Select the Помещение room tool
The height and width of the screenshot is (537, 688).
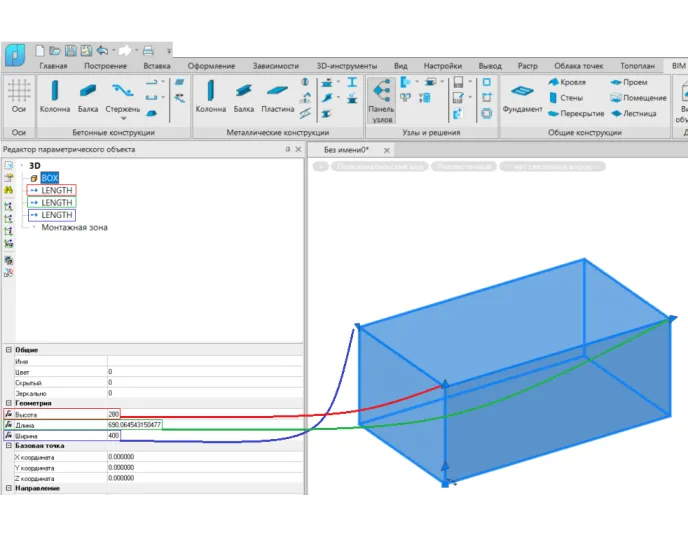tap(638, 98)
